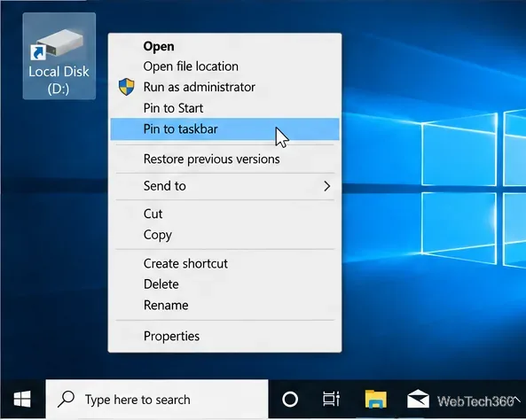Choose Rename in the context menu

[x=224, y=305]
